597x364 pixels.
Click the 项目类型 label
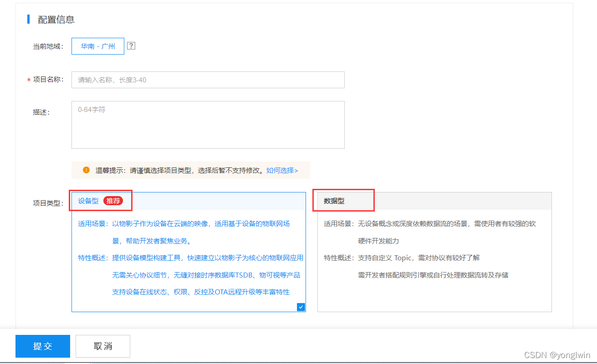pyautogui.click(x=48, y=203)
